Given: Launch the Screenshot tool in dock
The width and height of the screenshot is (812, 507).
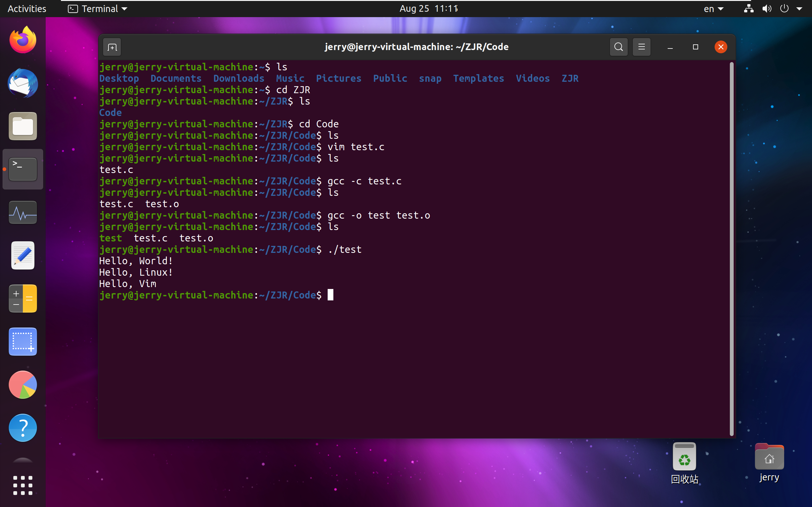Looking at the screenshot, I should click(23, 341).
